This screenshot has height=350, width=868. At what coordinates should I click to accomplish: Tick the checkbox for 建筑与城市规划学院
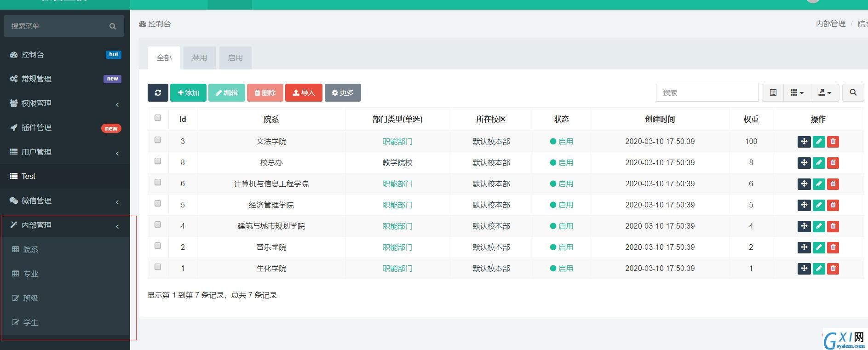(x=158, y=224)
